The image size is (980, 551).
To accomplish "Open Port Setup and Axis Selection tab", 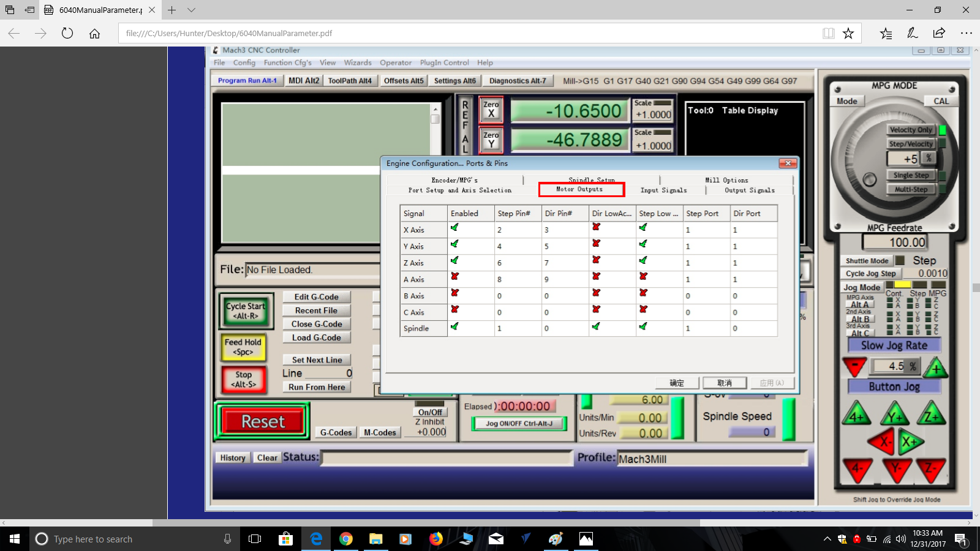I will (x=460, y=190).
